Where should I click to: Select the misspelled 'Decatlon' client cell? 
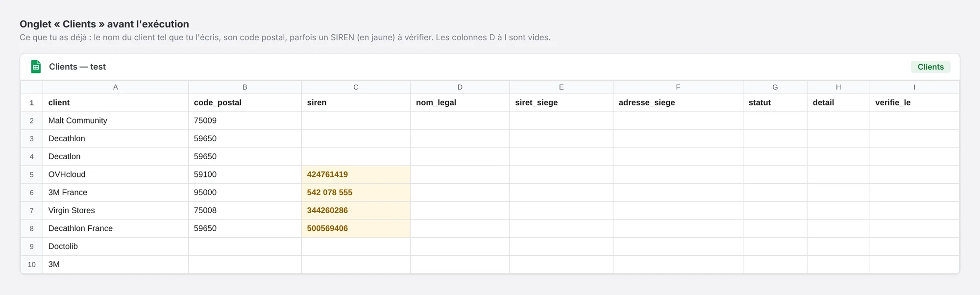(x=116, y=157)
